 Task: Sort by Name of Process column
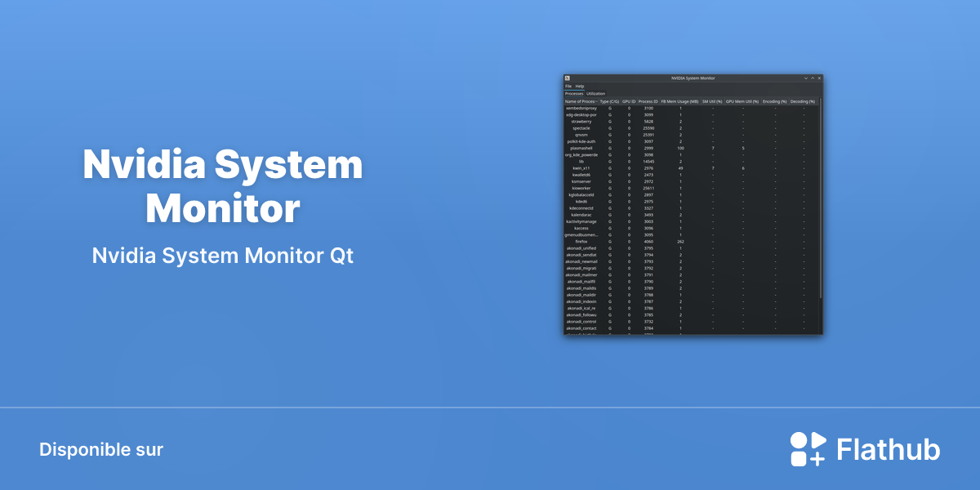581,101
